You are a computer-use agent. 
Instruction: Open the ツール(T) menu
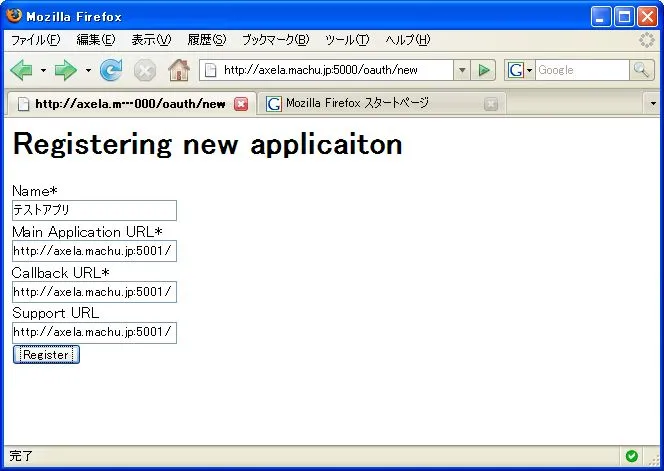click(x=347, y=40)
